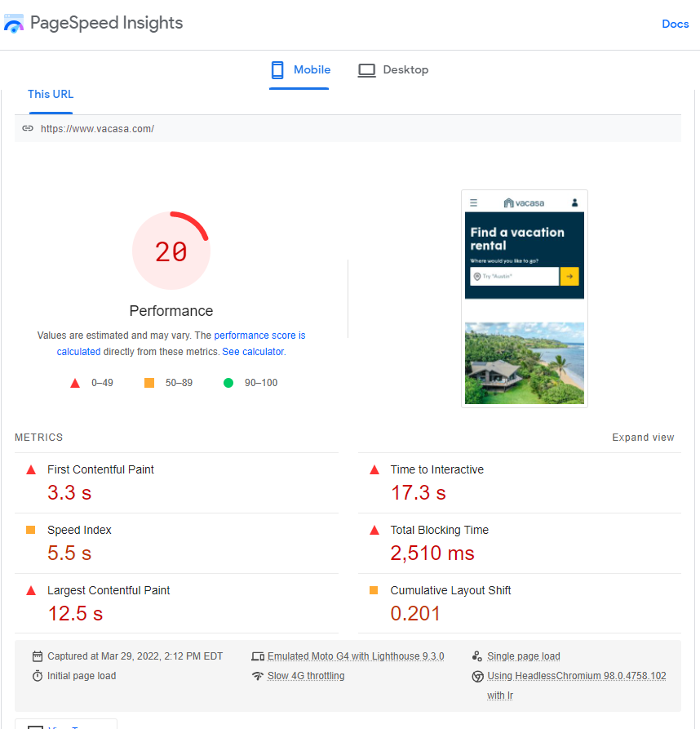Click the icon beside Single page load
700x729 pixels.
pos(477,656)
